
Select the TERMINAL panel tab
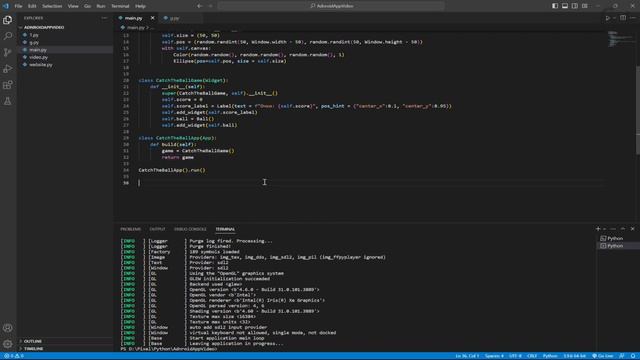pyautogui.click(x=225, y=229)
